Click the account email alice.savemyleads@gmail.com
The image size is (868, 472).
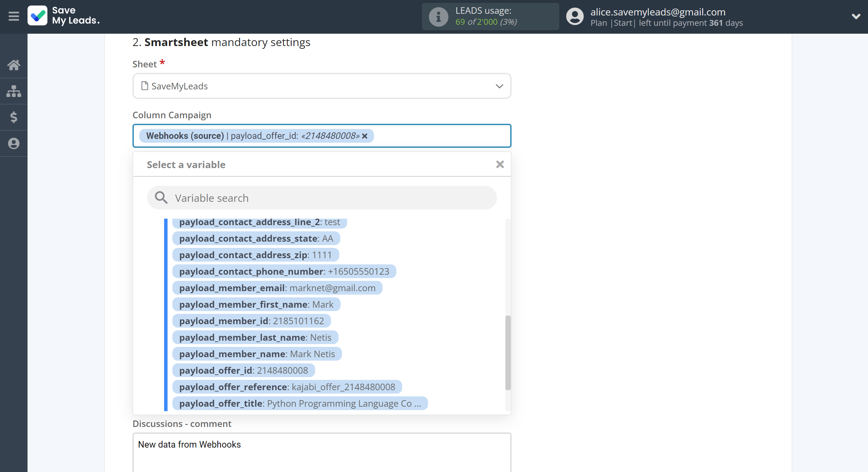coord(658,12)
